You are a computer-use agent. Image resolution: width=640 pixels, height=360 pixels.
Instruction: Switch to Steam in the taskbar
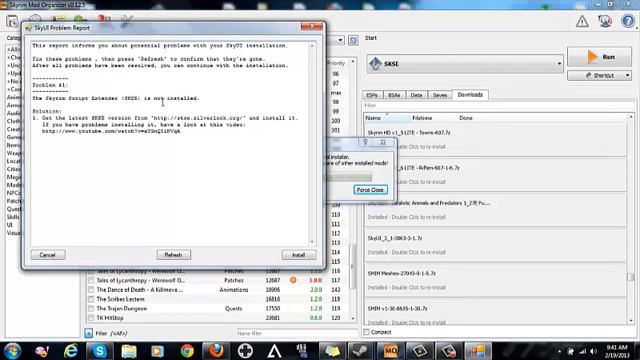point(361,351)
